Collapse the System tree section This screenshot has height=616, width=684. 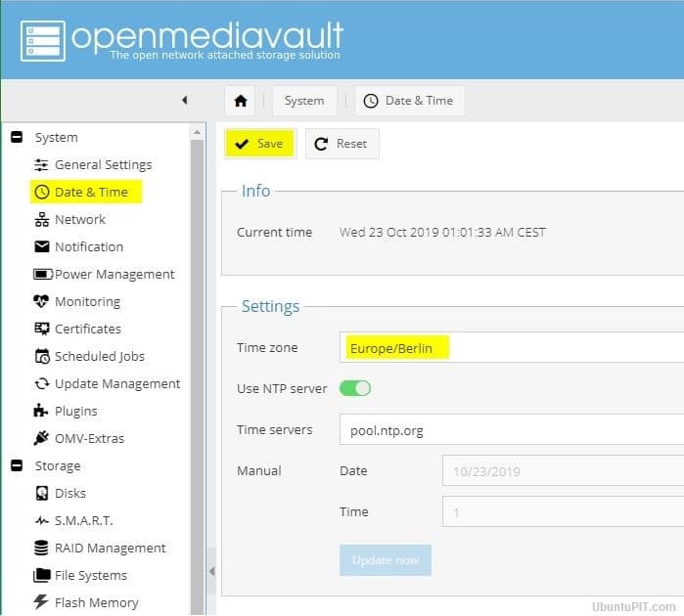click(17, 138)
